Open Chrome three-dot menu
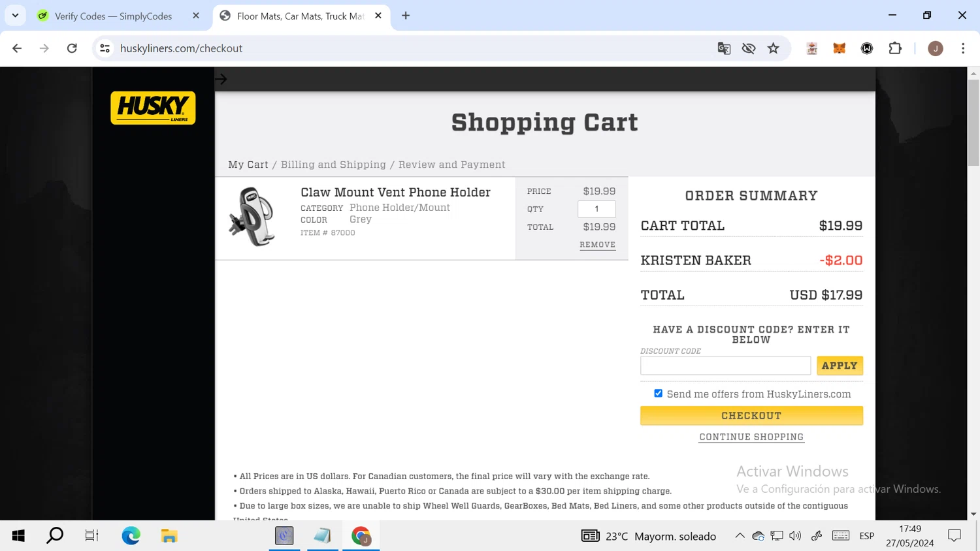The height and width of the screenshot is (551, 980). pyautogui.click(x=963, y=48)
